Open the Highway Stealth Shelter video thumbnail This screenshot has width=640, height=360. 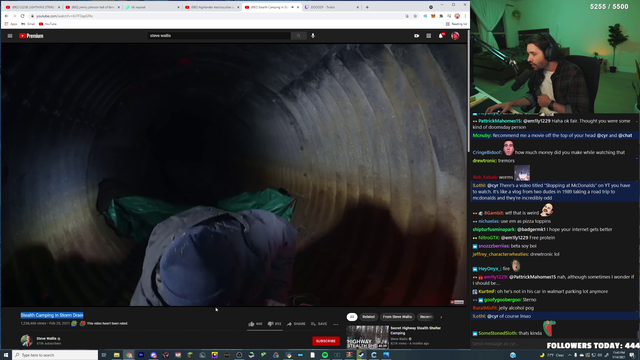pyautogui.click(x=367, y=337)
